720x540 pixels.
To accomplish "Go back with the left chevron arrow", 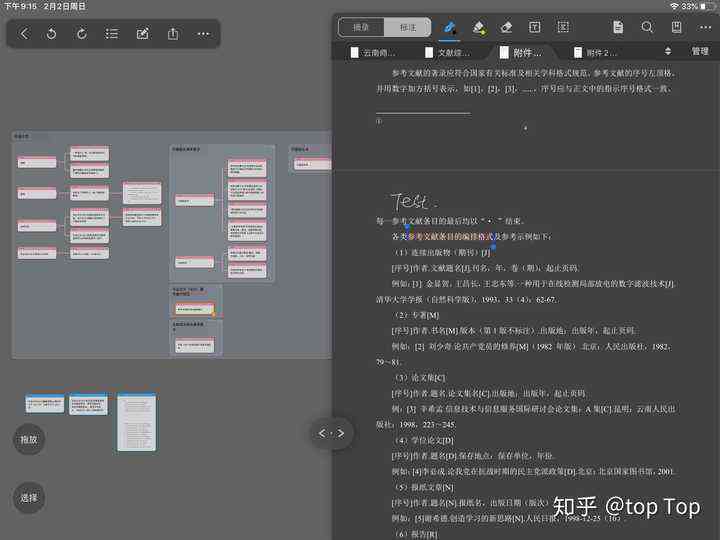I will coord(24,34).
